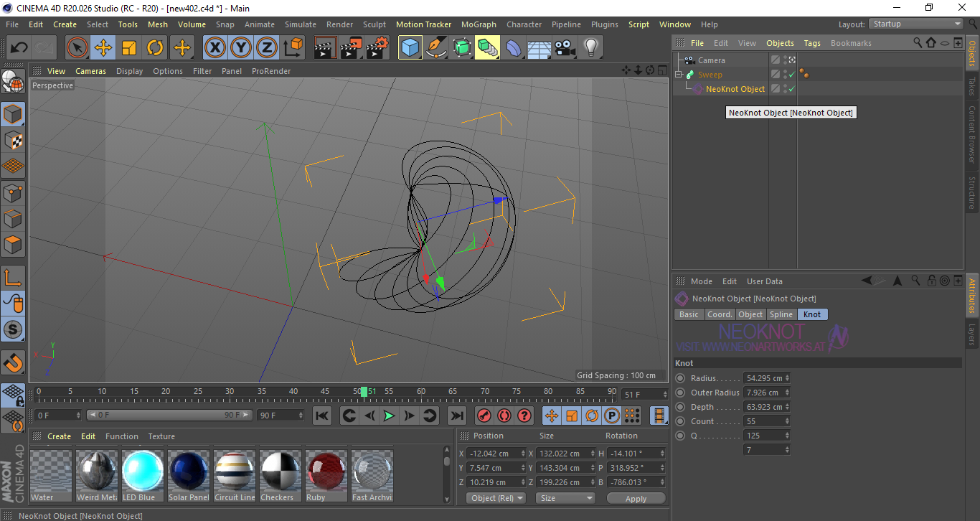Open Tags in Object Manager
Screen dimensions: 980x521
coord(812,43)
